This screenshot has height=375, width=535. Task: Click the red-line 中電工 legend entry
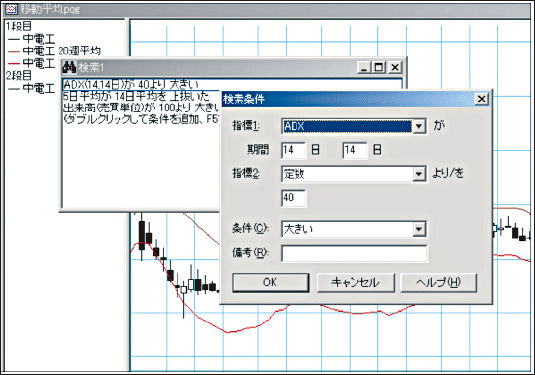tap(31, 63)
